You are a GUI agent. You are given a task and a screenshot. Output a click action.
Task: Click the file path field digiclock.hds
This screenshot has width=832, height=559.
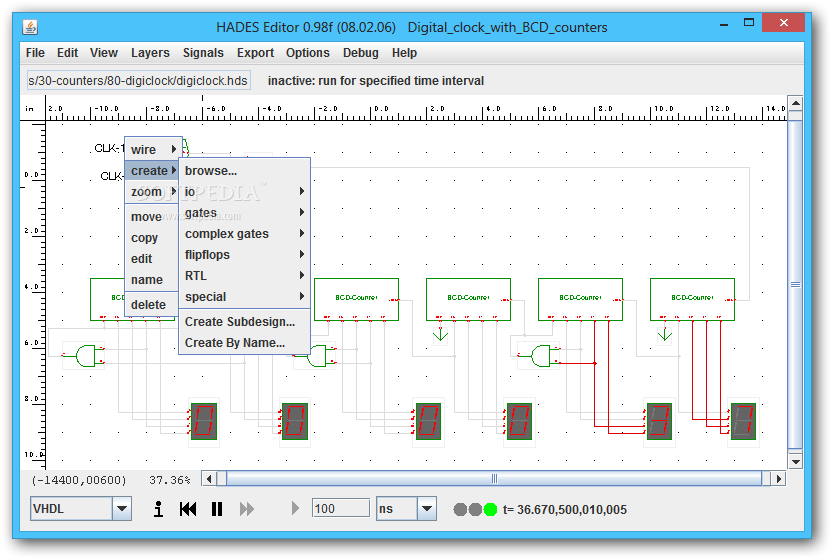tap(138, 81)
